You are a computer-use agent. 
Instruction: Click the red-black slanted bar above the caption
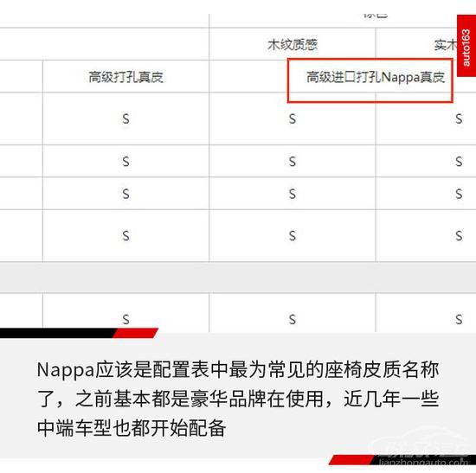(x=79, y=333)
